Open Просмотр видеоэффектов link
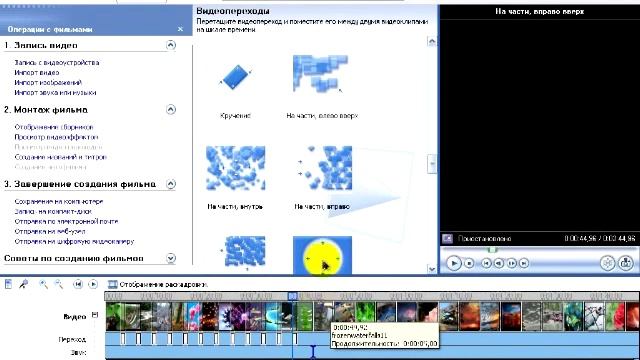640x360 pixels. coord(56,137)
